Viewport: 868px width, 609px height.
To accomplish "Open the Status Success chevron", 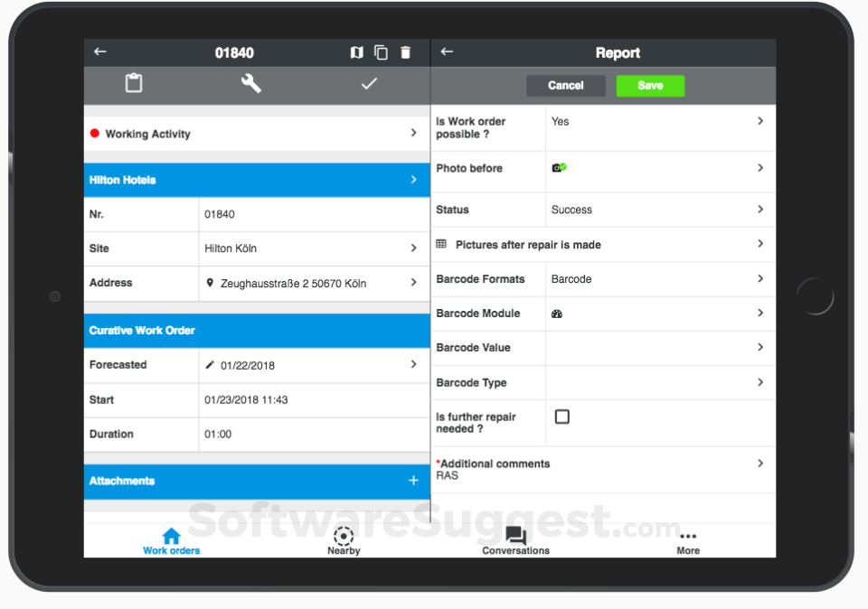I will (760, 209).
